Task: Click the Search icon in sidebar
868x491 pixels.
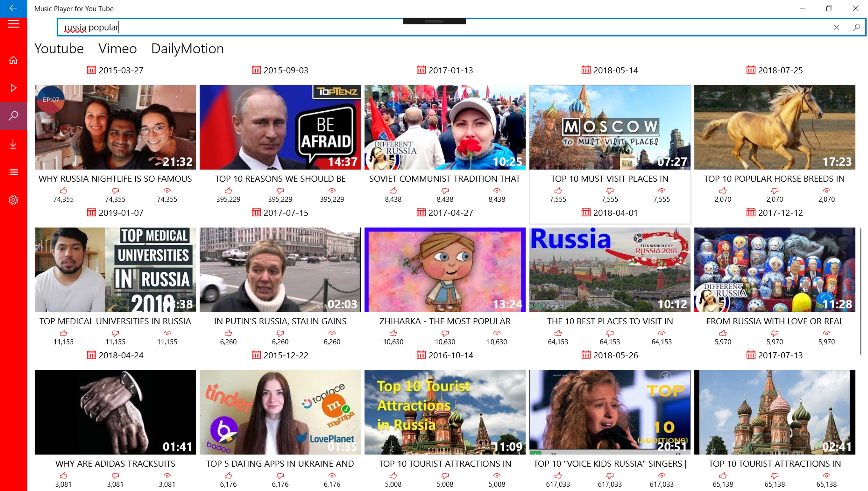Action: click(14, 116)
